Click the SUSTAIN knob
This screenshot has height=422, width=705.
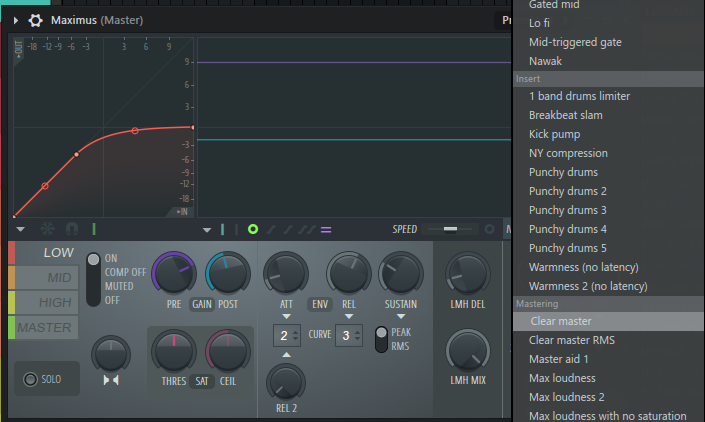[401, 273]
